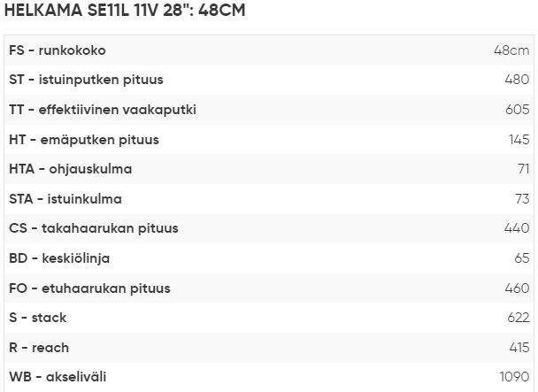
Task: Click the seat angle value 73
Action: (521, 199)
